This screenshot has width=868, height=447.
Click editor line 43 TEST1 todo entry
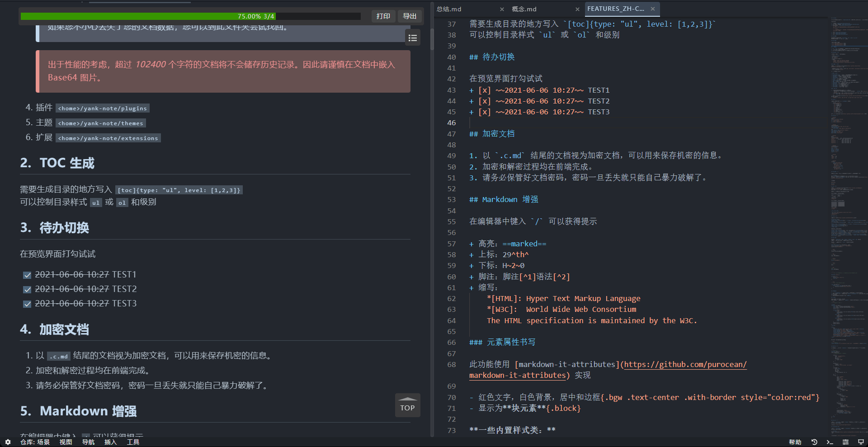[x=539, y=90]
